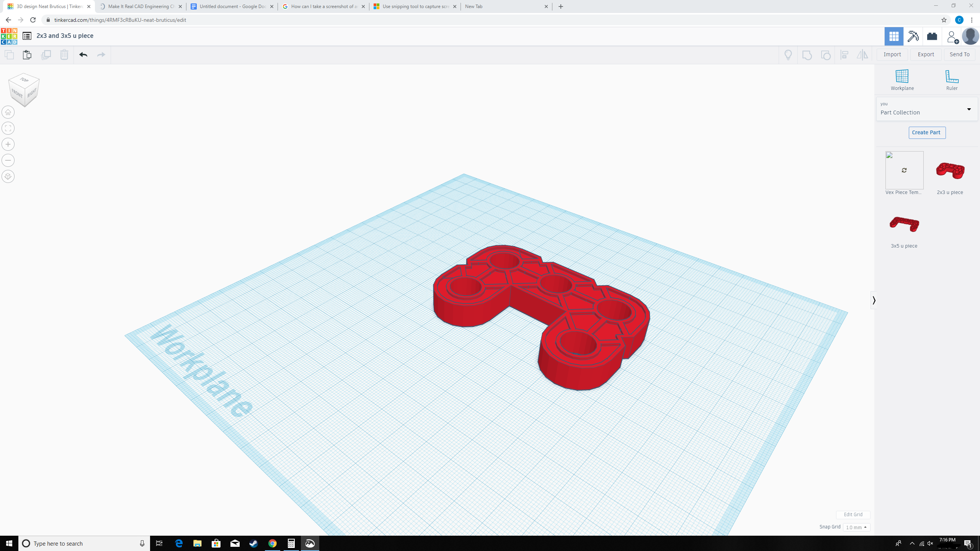Click the Copy toolbar icon
This screenshot has height=551, width=980.
[9, 55]
